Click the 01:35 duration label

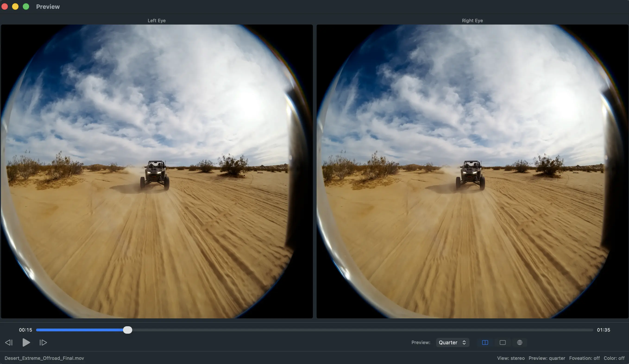(603, 330)
